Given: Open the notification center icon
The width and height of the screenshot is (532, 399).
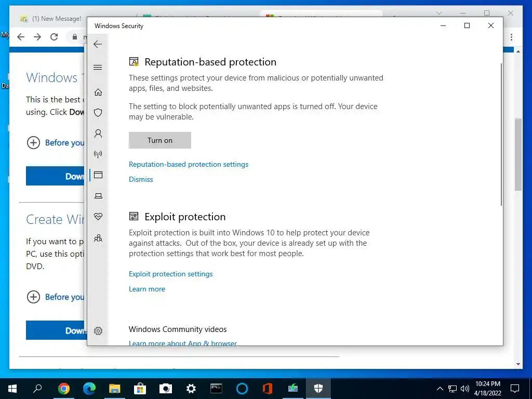Looking at the screenshot, I should (x=515, y=389).
